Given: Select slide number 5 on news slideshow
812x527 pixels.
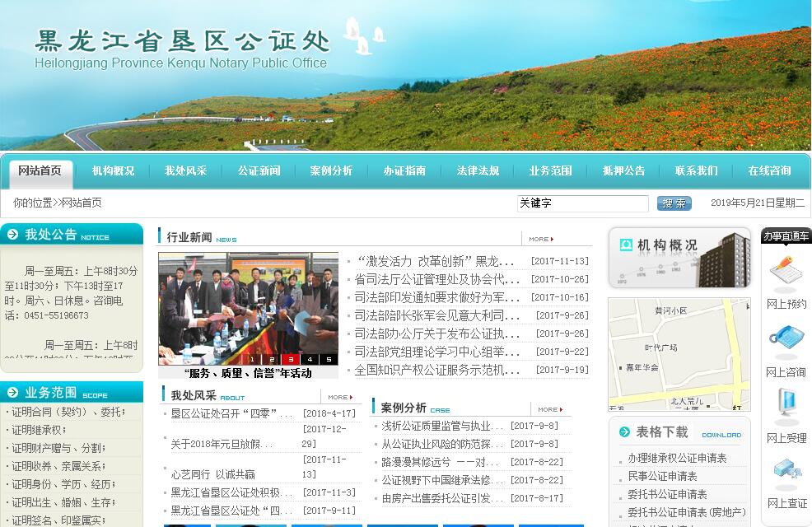Looking at the screenshot, I should pyautogui.click(x=329, y=359).
